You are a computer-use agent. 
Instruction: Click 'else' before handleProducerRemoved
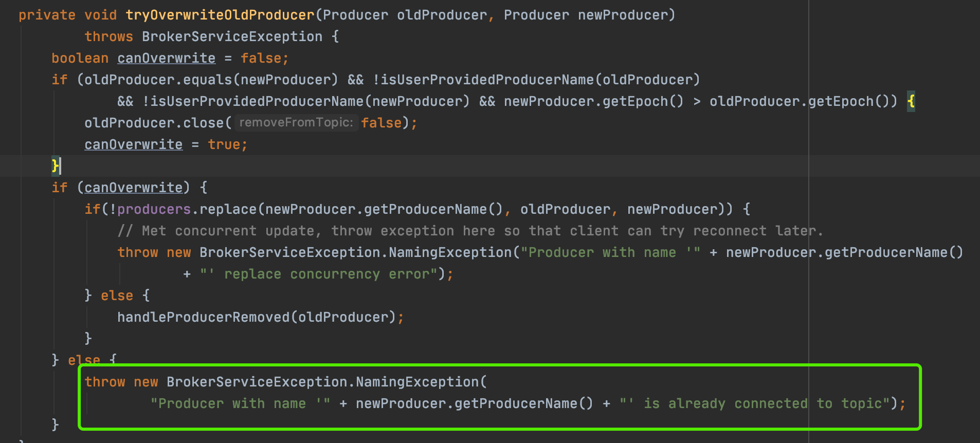(117, 296)
